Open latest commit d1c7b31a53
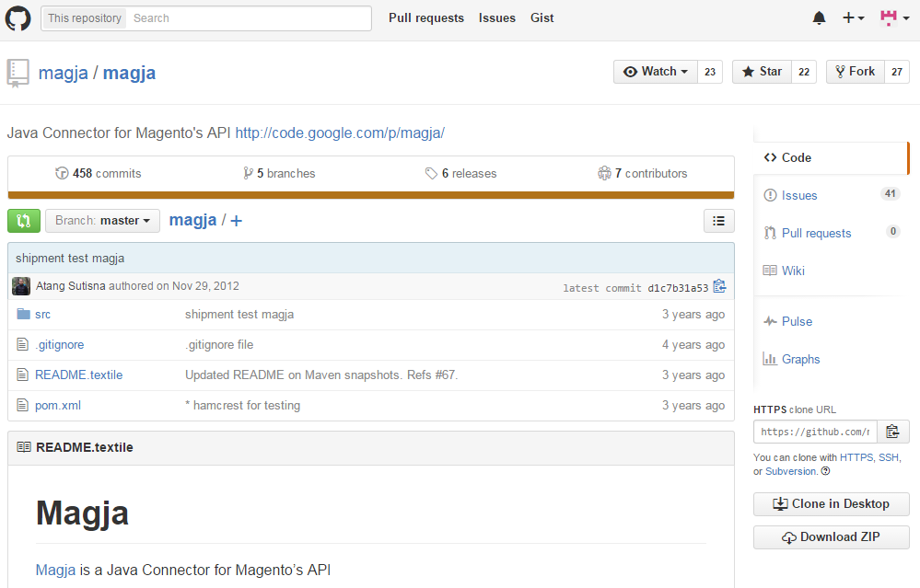The height and width of the screenshot is (588, 920). click(678, 288)
